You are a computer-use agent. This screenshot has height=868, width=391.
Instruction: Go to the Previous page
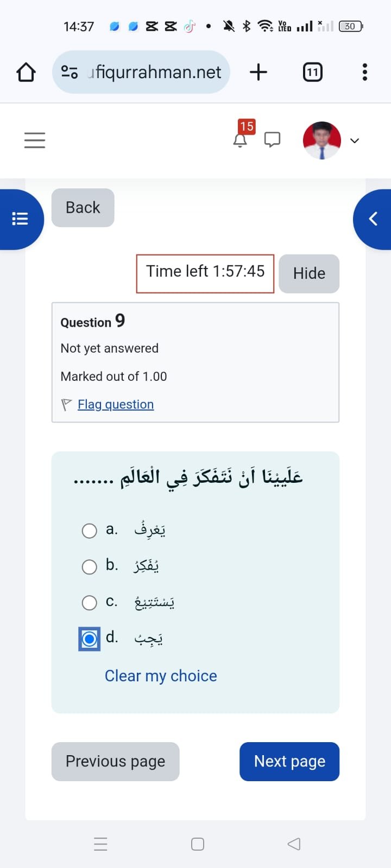point(115,761)
